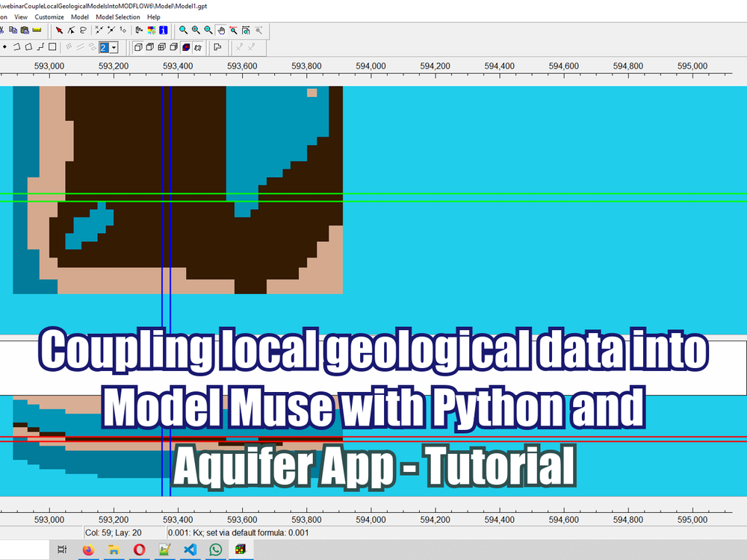Select the Create Point Object tool
The height and width of the screenshot is (560, 747).
coord(5,46)
